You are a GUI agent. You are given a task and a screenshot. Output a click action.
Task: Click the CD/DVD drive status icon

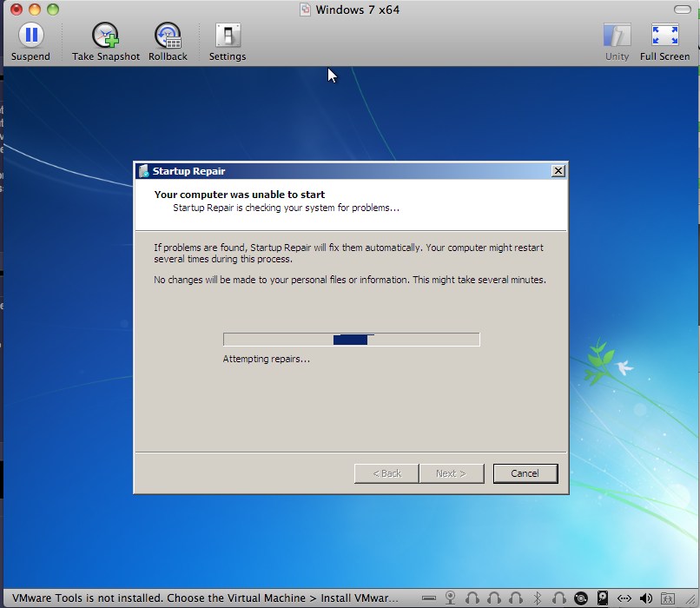(581, 598)
